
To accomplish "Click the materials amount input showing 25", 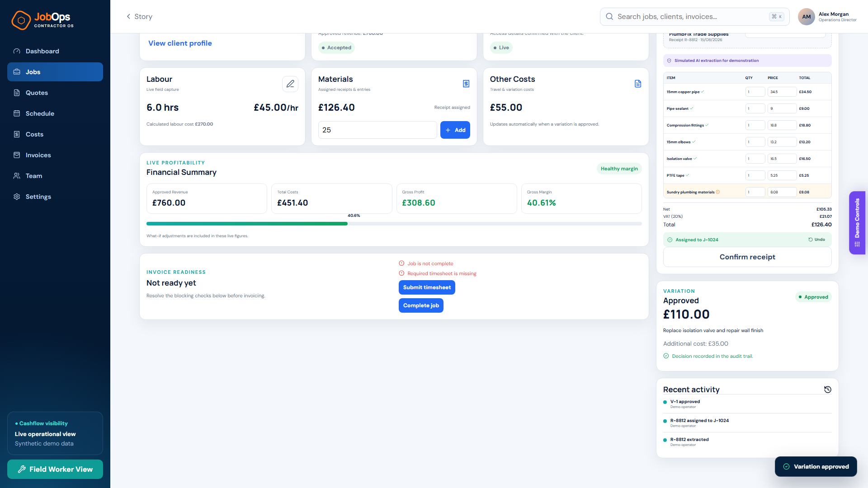I will 377,130.
